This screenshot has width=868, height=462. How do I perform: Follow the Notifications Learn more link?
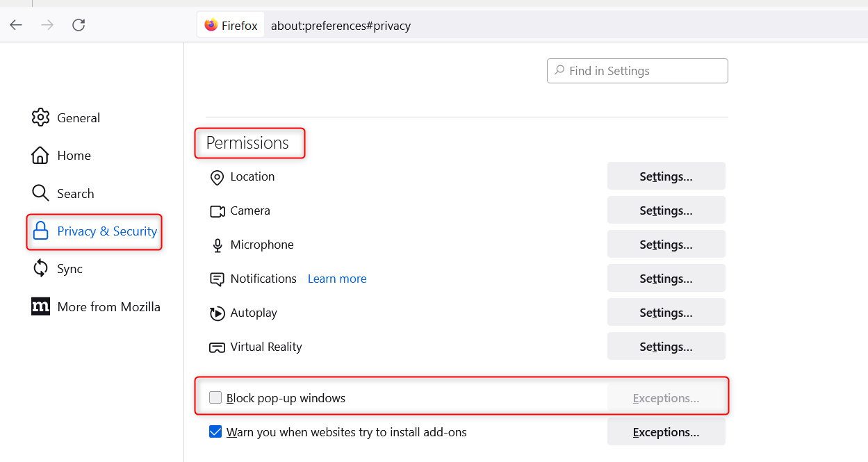click(337, 279)
